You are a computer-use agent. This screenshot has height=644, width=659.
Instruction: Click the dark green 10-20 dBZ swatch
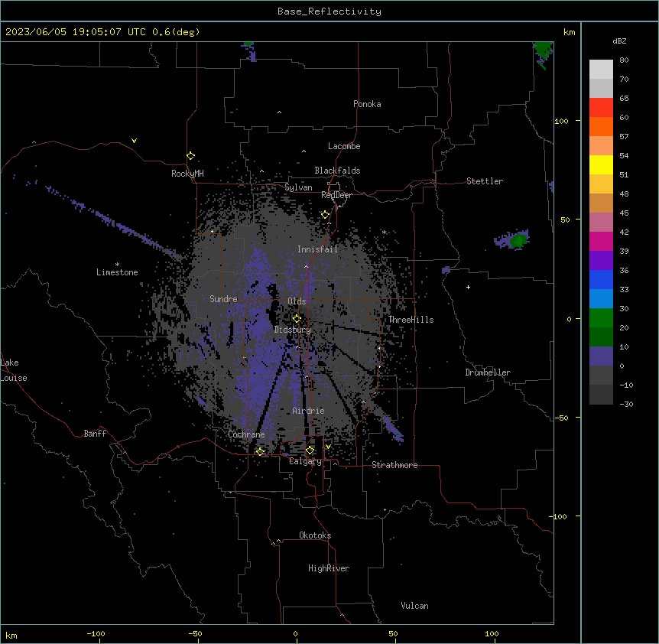tap(601, 337)
